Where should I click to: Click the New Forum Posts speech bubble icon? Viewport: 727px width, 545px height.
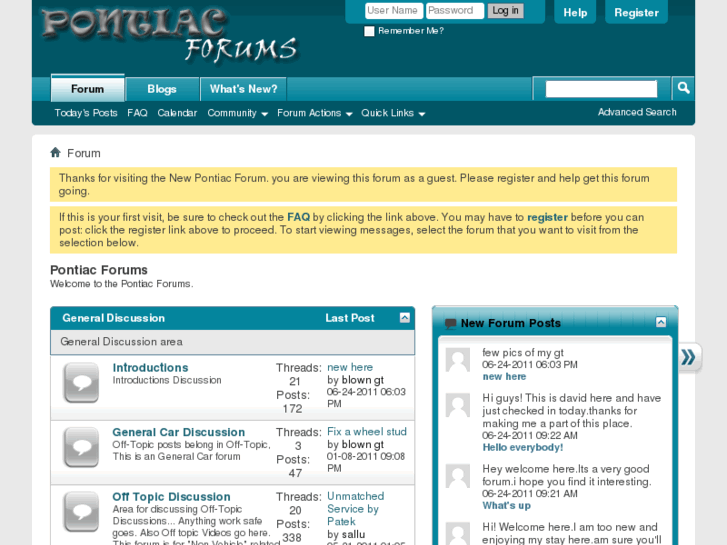pyautogui.click(x=450, y=323)
